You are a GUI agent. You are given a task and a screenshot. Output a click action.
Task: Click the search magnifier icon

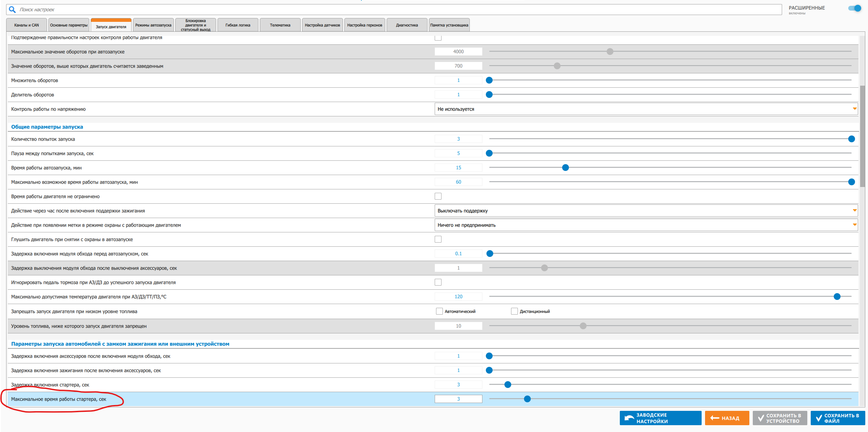[12, 10]
